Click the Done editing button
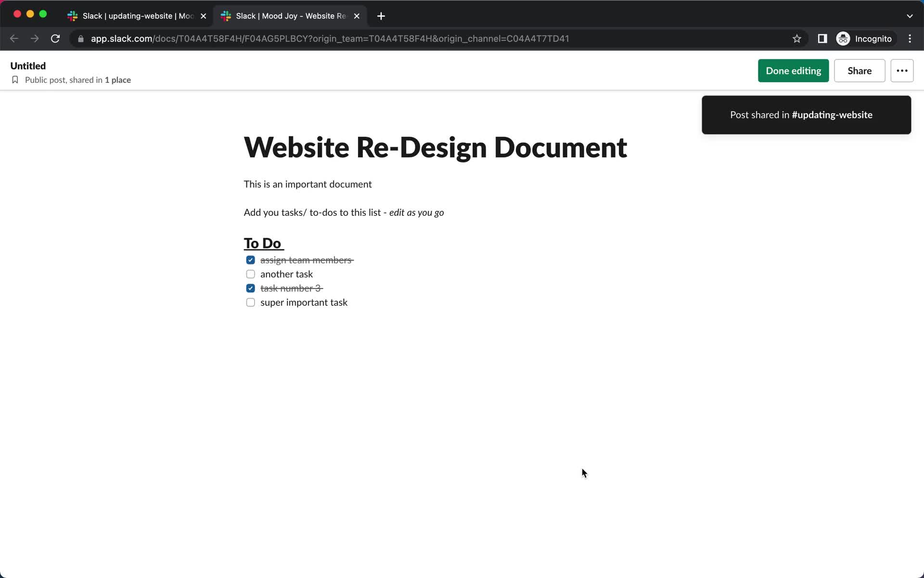The width and height of the screenshot is (924, 578). (793, 71)
